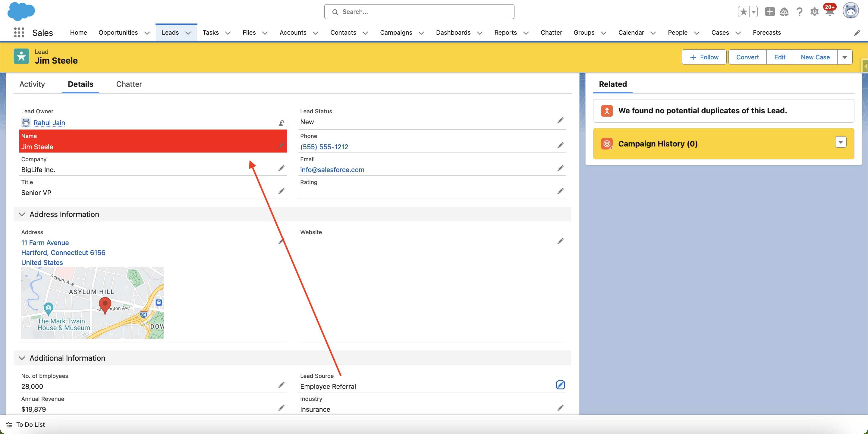Open the Setup gear icon
The width and height of the screenshot is (868, 434).
tap(814, 12)
